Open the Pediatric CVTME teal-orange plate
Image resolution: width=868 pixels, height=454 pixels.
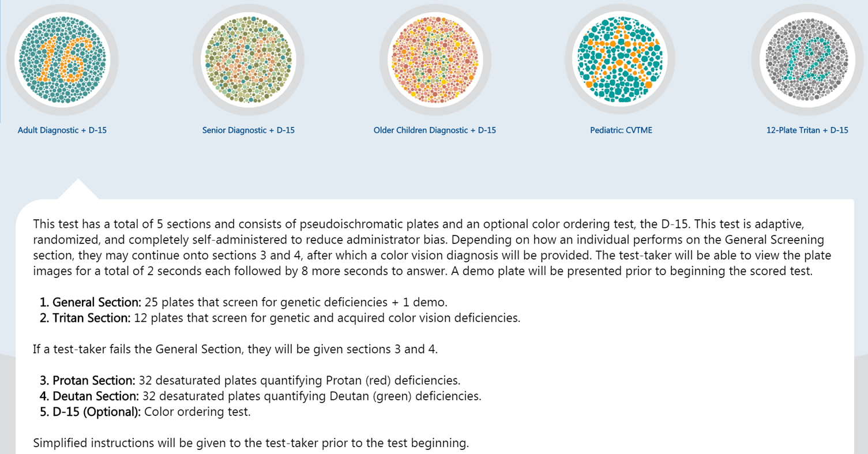click(x=621, y=59)
